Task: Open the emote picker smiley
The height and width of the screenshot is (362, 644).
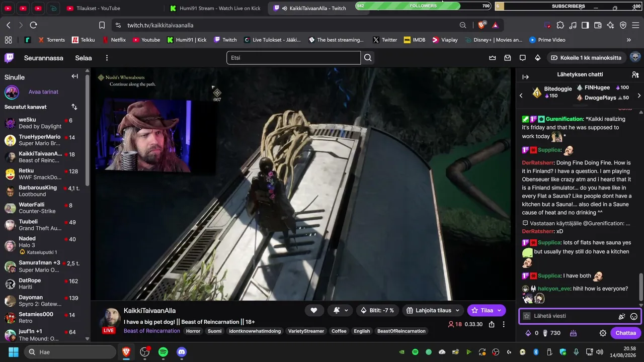Action: pyautogui.click(x=634, y=316)
